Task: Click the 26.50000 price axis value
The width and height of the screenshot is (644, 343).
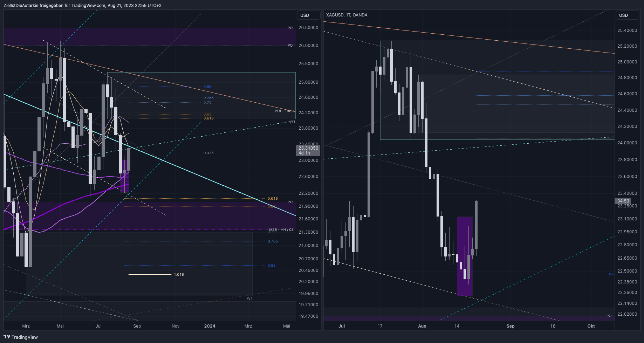Action: 308,28
